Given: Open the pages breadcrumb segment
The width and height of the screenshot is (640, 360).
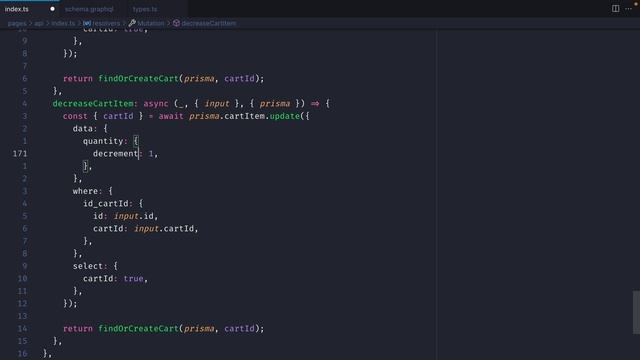Looking at the screenshot, I should click(17, 23).
